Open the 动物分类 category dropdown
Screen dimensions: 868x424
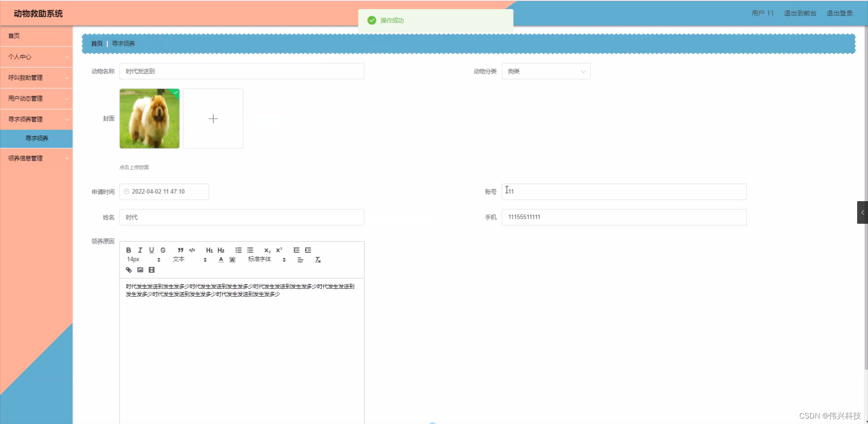pos(546,71)
